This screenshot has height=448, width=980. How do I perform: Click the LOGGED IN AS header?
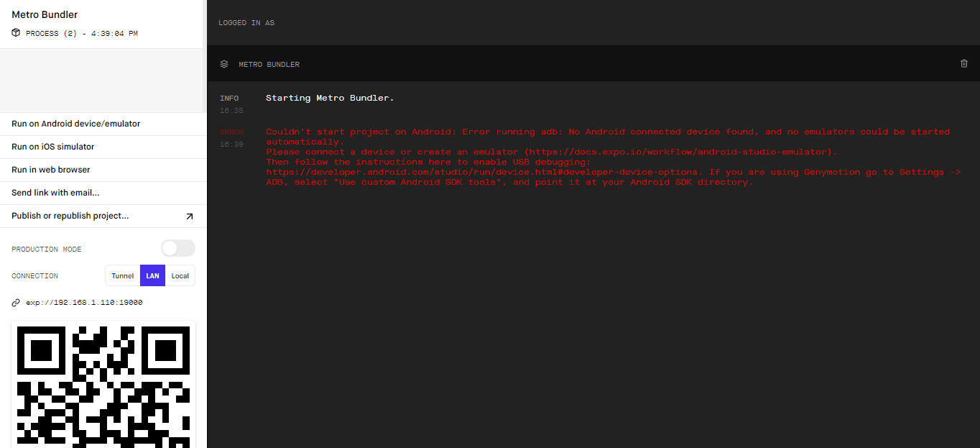[246, 22]
